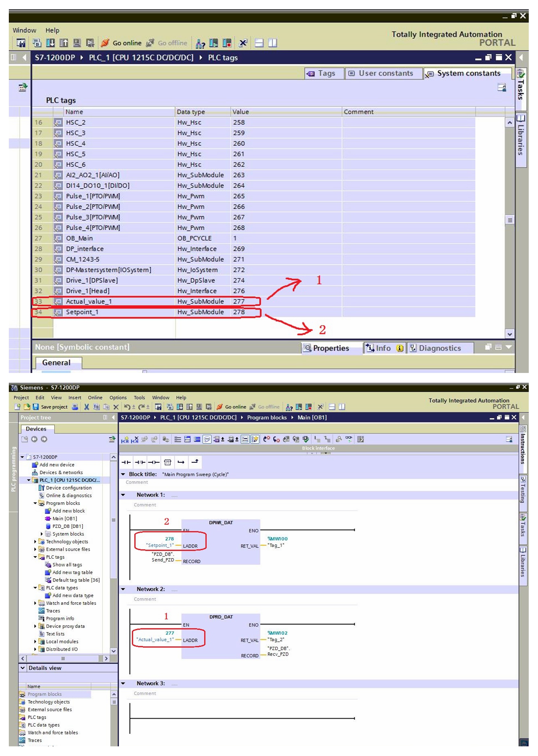
Task: Select PZD_DB [DB1] block in tree
Action: point(68,526)
